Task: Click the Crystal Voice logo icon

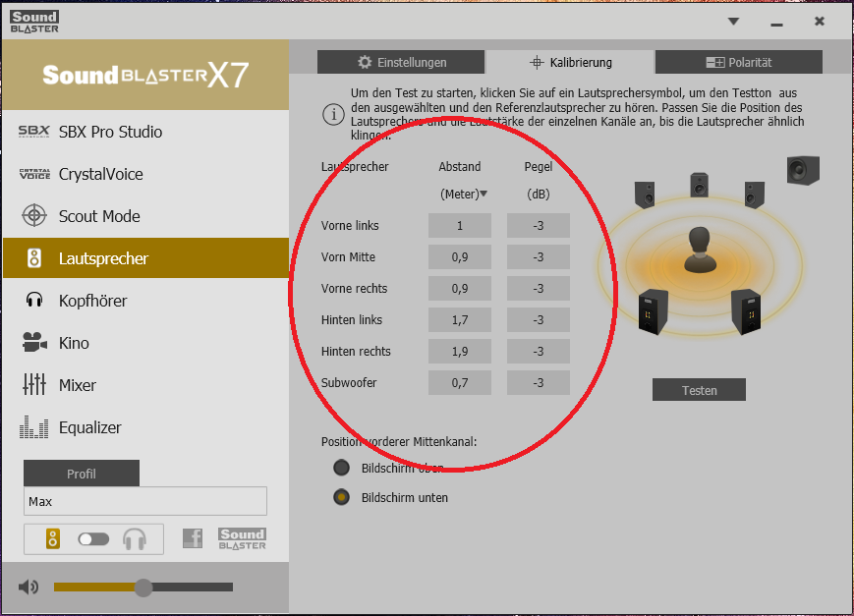Action: point(34,174)
